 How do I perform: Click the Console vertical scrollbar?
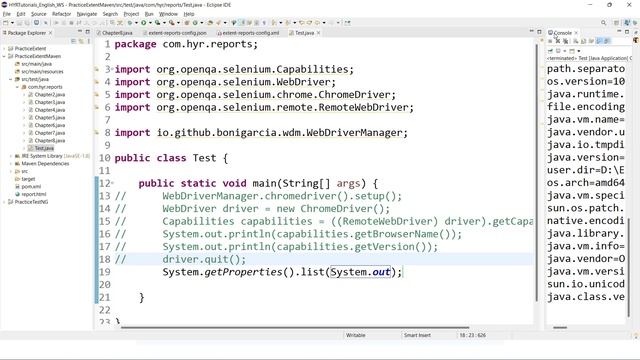pos(629,267)
